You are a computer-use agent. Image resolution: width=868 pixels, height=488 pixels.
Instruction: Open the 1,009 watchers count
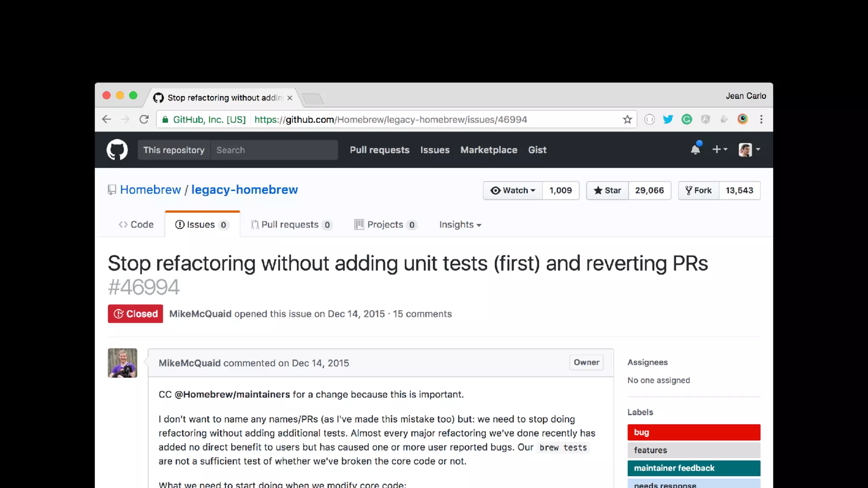coord(560,191)
